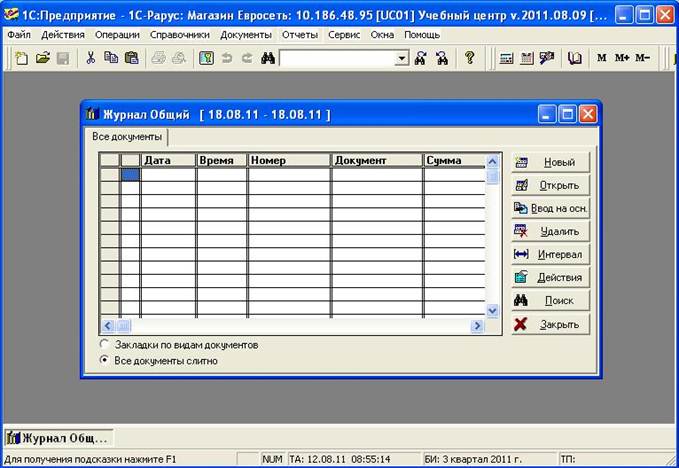This screenshot has width=679, height=468.
Task: Click the Закрыть button
Action: pyautogui.click(x=551, y=324)
